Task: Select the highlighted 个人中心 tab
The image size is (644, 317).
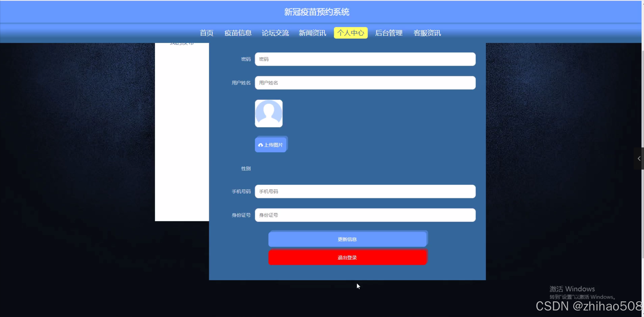Action: coord(351,33)
